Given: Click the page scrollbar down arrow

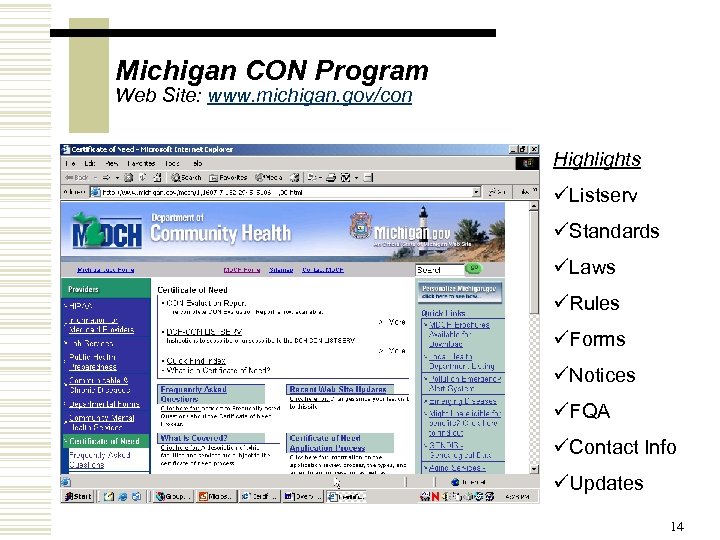Looking at the screenshot, I should click(534, 469).
